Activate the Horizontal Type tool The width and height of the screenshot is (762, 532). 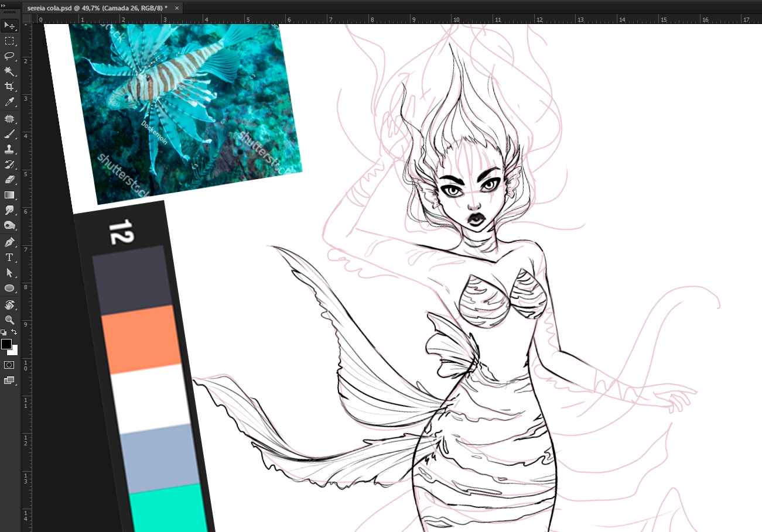click(x=9, y=258)
